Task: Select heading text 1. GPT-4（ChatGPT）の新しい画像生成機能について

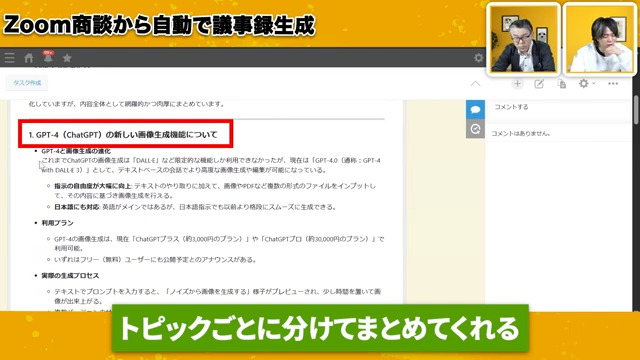Action: (123, 135)
